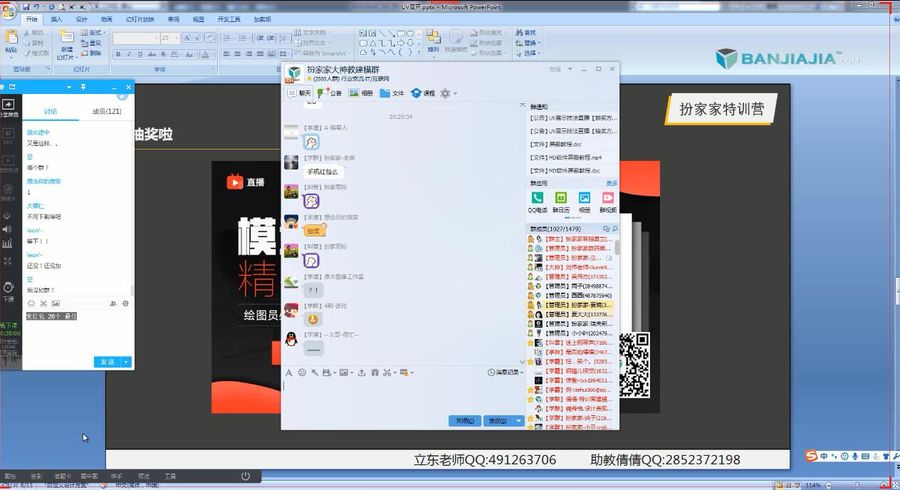Viewport: 900px width, 490px height.
Task: Open the emoji picker in QQ chat
Action: (x=302, y=372)
